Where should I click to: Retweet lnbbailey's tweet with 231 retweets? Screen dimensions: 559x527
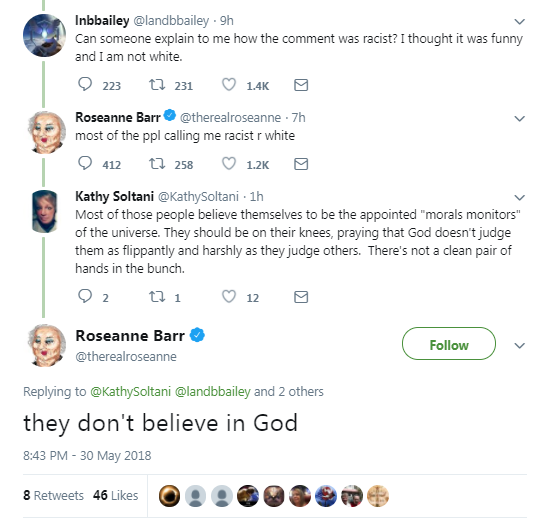click(x=157, y=85)
